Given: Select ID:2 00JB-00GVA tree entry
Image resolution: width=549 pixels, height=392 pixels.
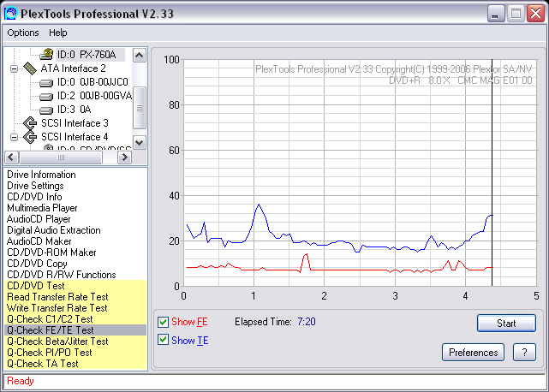Looking at the screenshot, I should click(x=94, y=96).
